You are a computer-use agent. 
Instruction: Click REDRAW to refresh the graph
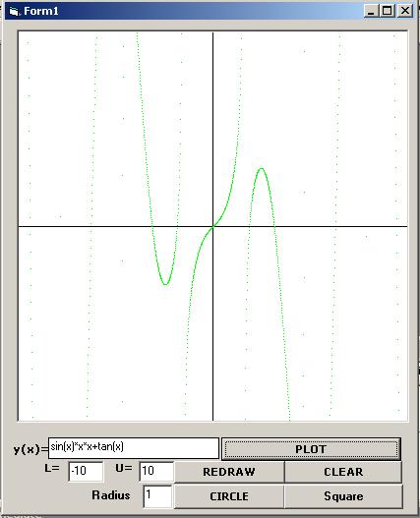click(x=229, y=472)
